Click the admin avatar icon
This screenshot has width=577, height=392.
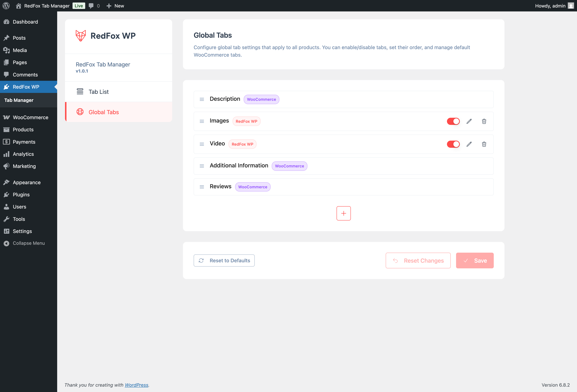571,6
